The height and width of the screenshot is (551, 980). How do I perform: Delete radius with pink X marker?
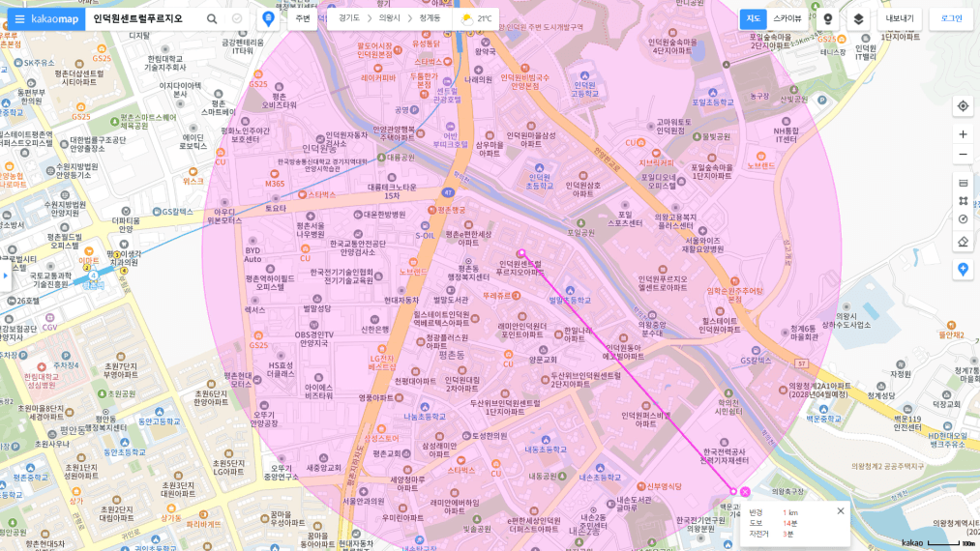(x=745, y=492)
